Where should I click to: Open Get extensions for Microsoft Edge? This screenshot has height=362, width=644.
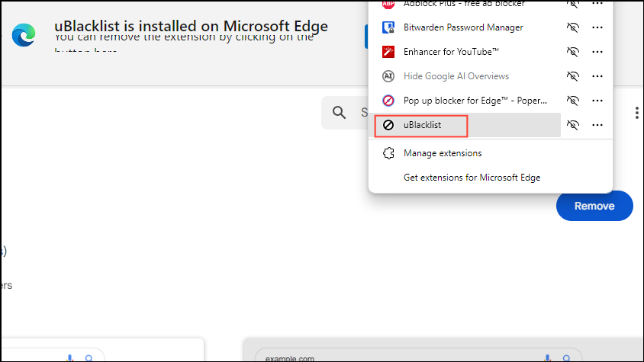[491, 178]
